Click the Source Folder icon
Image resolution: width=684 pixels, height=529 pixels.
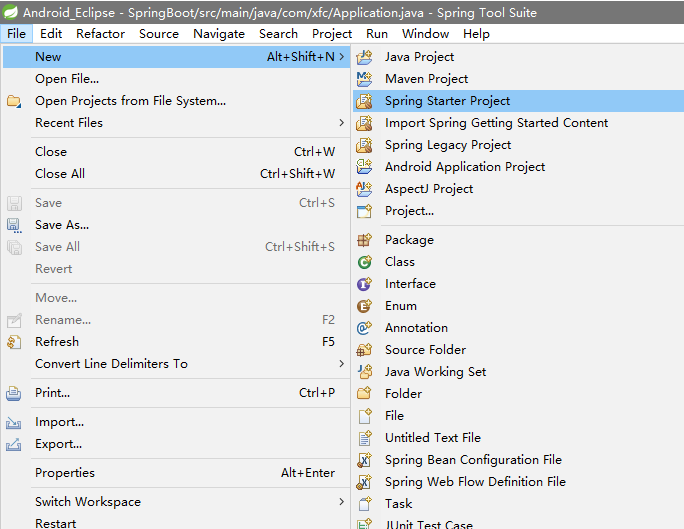[x=364, y=350]
